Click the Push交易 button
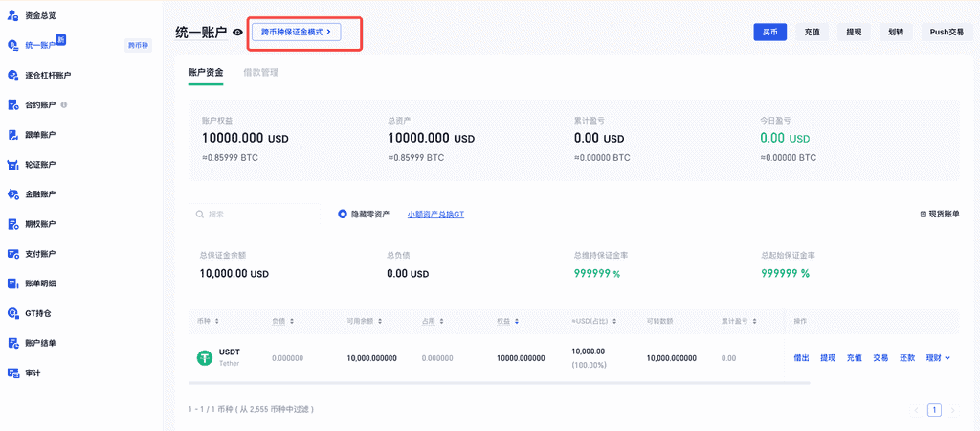The image size is (980, 431). (x=947, y=32)
